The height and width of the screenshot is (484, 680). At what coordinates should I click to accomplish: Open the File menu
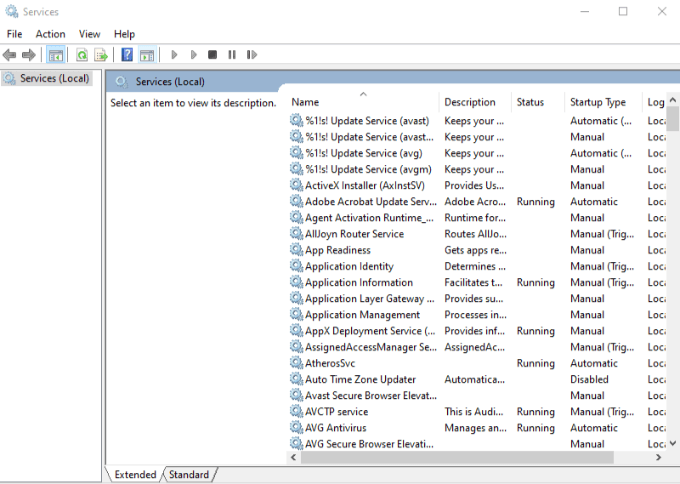[x=14, y=34]
